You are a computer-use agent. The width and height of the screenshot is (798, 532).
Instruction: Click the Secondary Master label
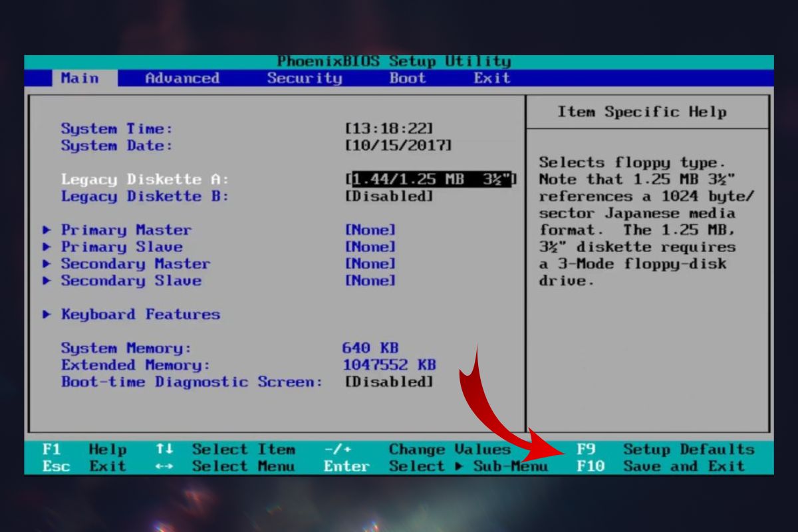[x=136, y=264]
